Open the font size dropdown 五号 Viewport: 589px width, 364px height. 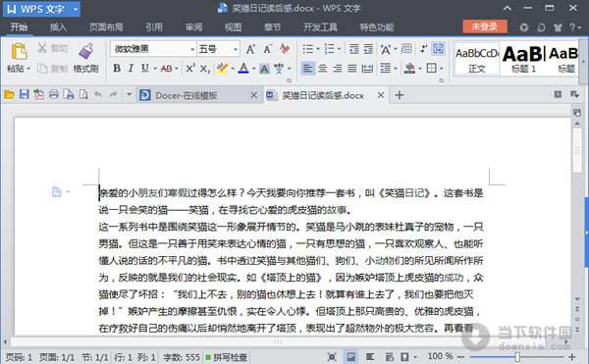tap(236, 49)
